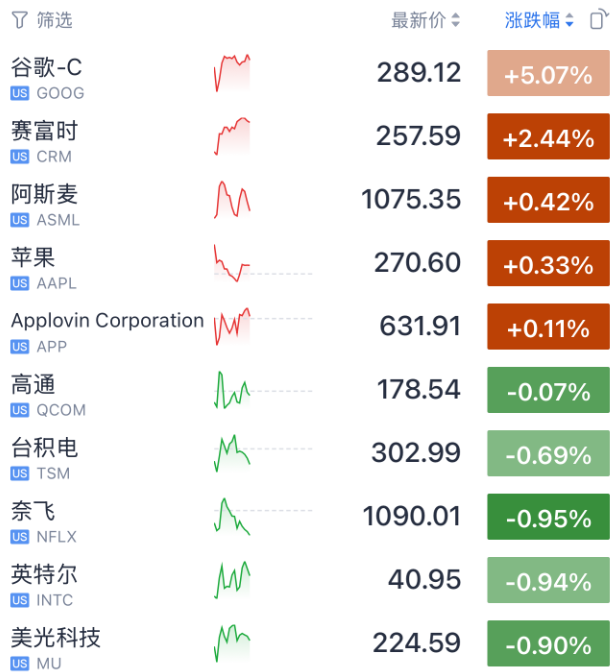Sort by change percent column (涨跌幅)
Viewport: 612px width, 672px height.
point(539,20)
